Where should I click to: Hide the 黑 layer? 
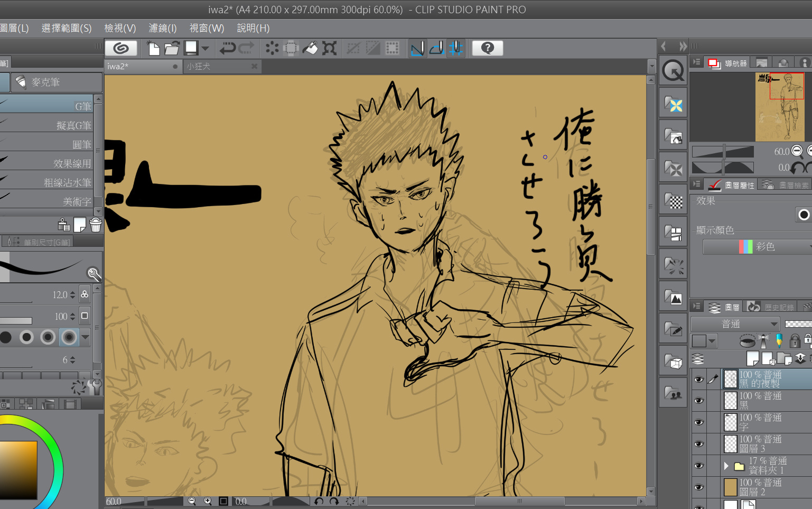[698, 401]
